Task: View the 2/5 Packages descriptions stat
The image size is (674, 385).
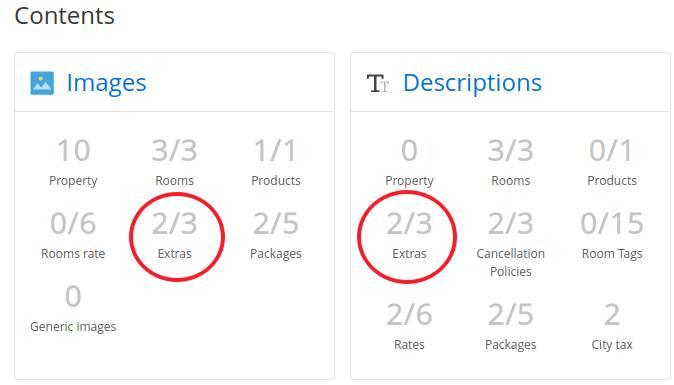Action: coord(511,326)
